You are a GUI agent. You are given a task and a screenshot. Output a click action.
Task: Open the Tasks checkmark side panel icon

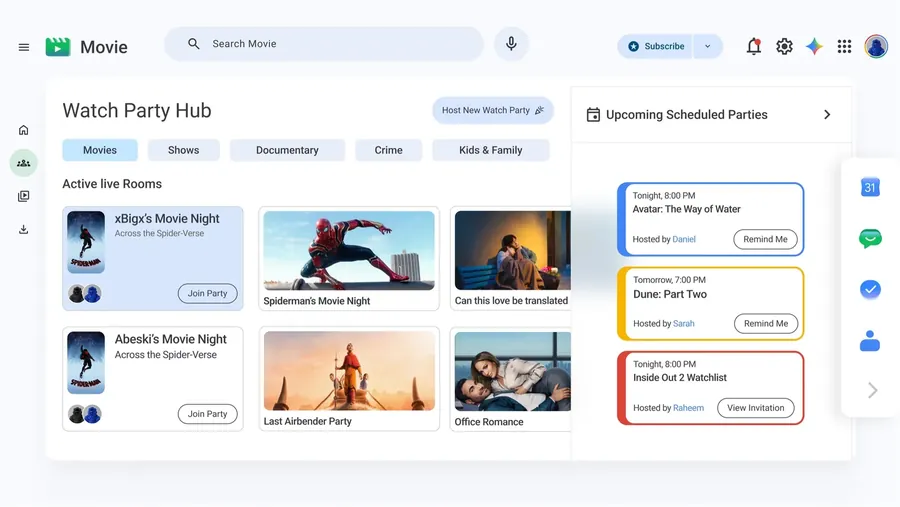click(870, 289)
